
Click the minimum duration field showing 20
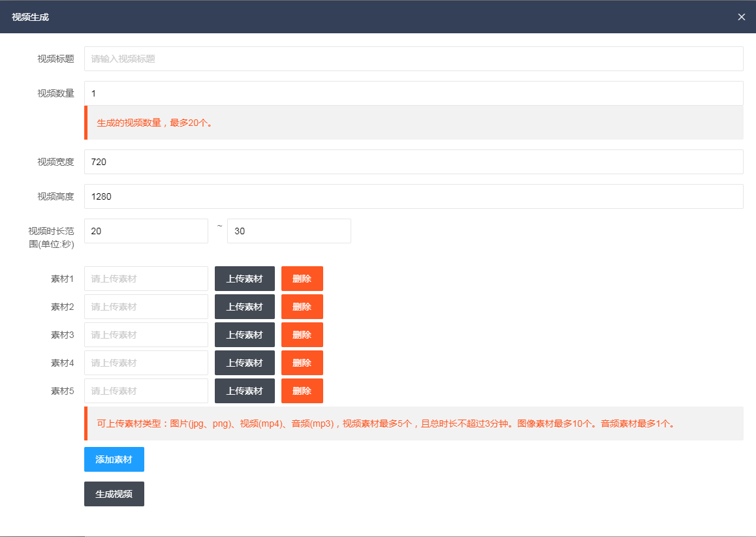pyautogui.click(x=146, y=232)
